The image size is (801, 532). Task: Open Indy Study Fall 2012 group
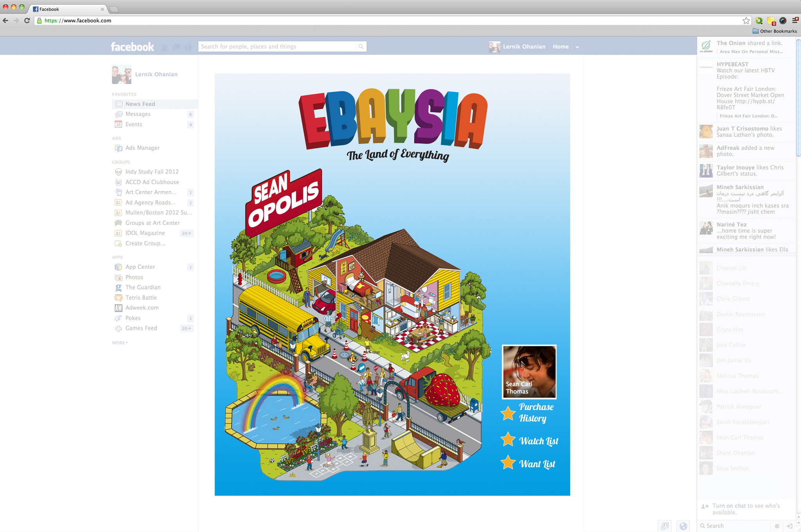point(152,172)
